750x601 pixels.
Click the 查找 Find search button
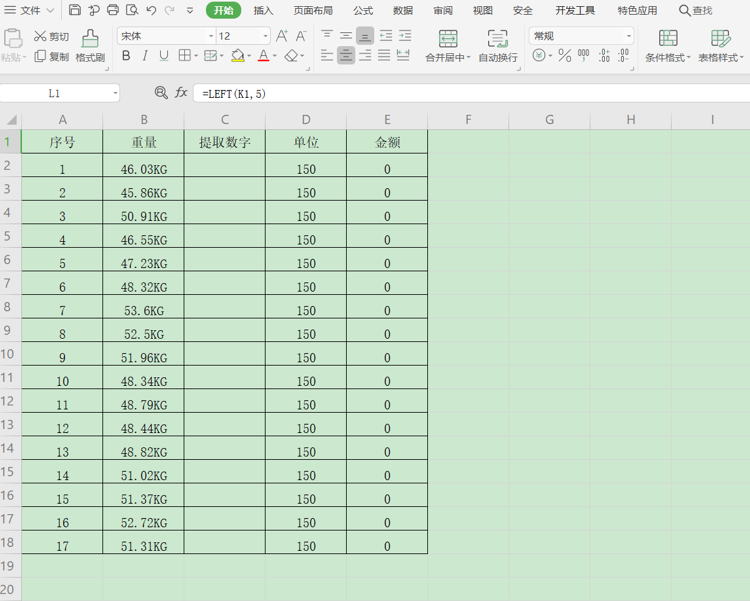click(696, 10)
